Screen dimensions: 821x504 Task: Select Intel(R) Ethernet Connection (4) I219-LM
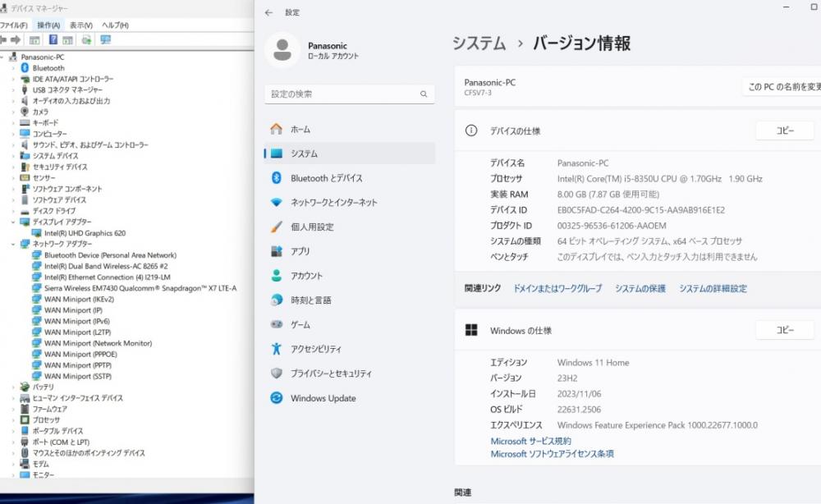click(108, 277)
